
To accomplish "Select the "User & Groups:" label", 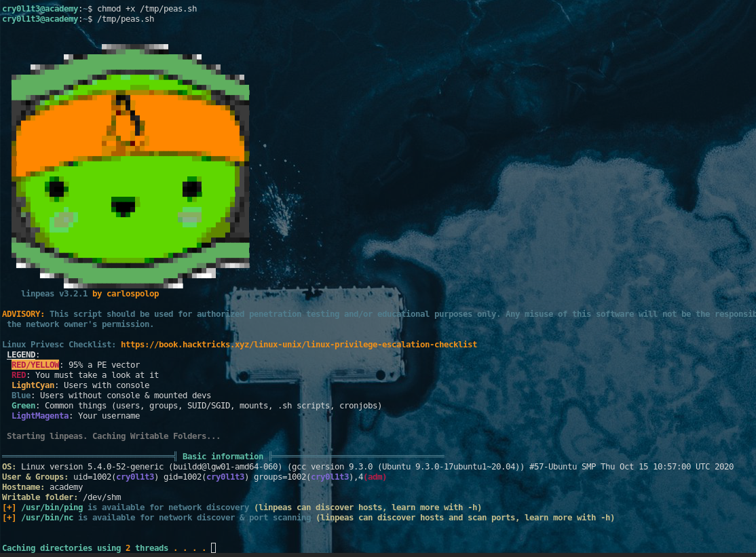I will (35, 476).
